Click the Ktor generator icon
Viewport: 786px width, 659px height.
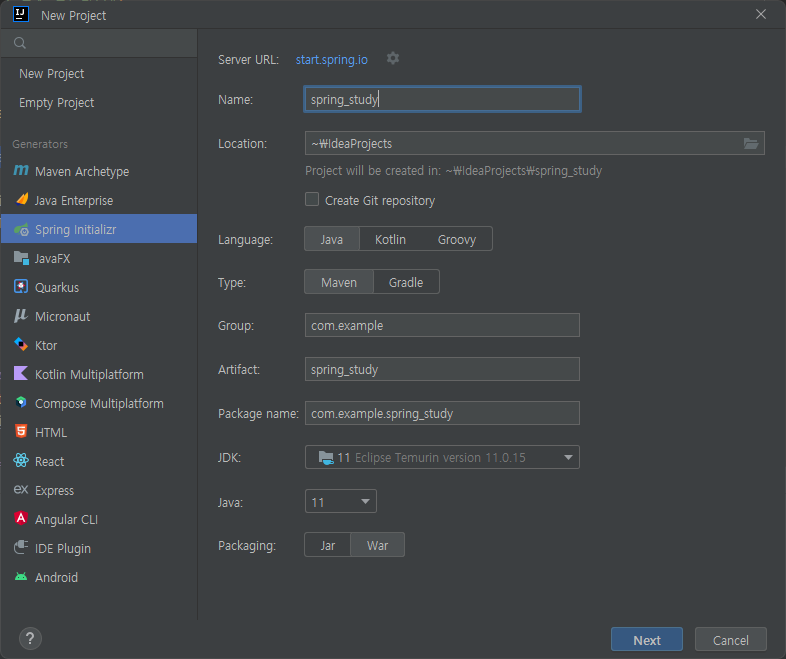tap(21, 345)
